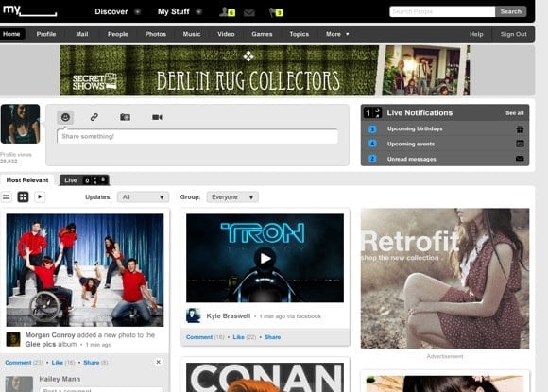Open the flag notifications icon
Screen dimensions: 548x392
click(x=276, y=12)
